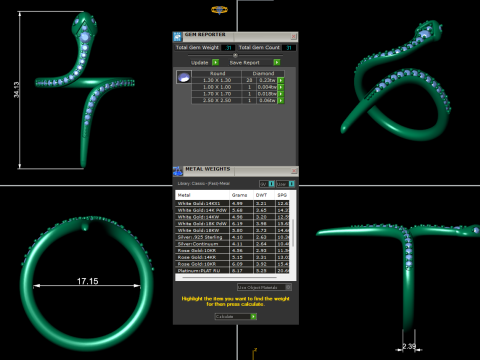Click the Metal Weights panel icon
The height and width of the screenshot is (360, 480).
click(x=178, y=171)
